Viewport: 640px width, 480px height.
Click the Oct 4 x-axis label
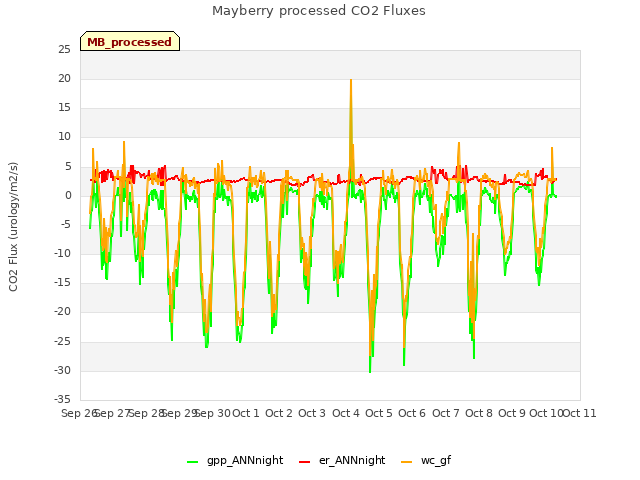tap(346, 413)
